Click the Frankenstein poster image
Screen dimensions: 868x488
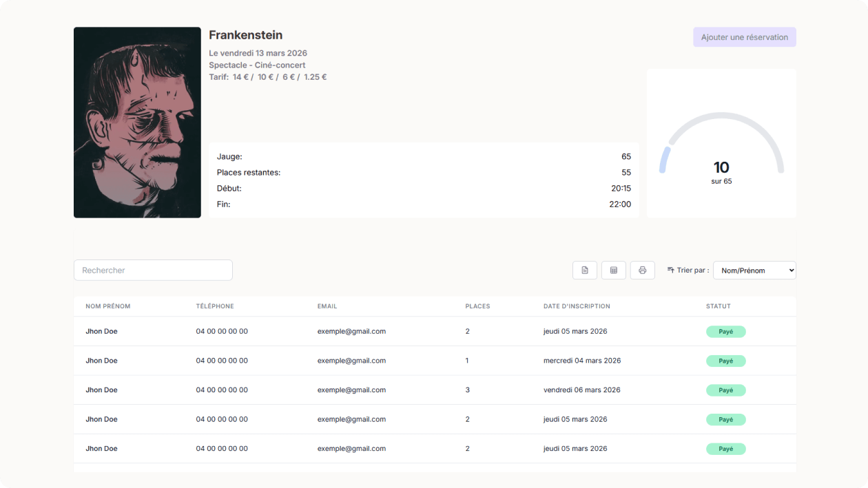click(137, 123)
